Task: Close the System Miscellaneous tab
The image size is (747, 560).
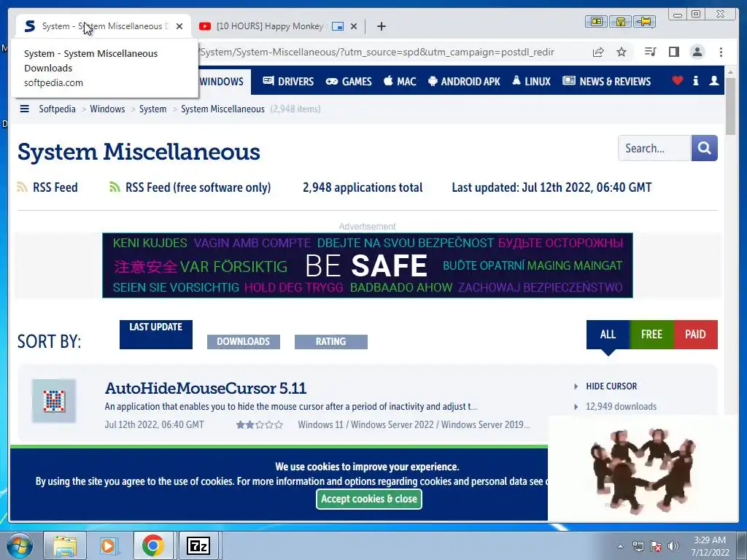Action: point(179,26)
